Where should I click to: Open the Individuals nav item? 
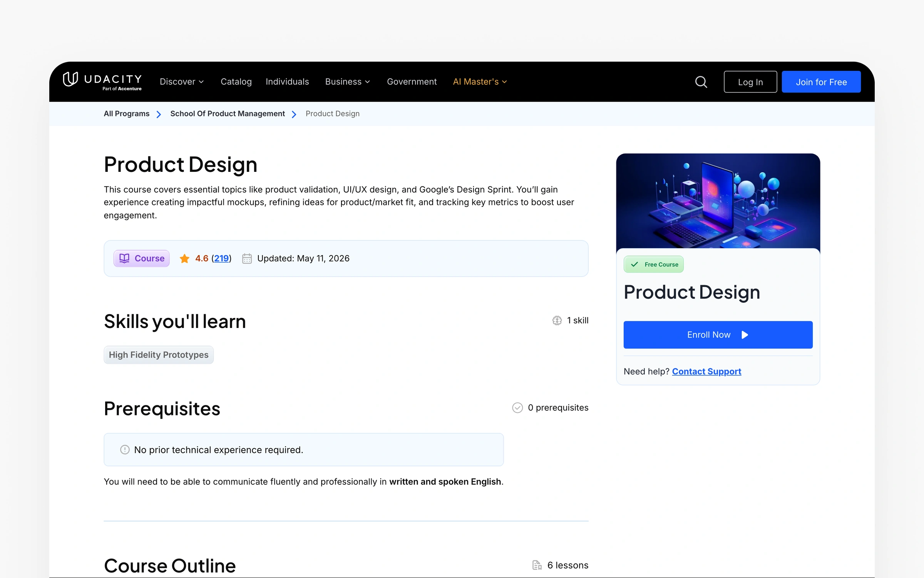click(x=287, y=82)
